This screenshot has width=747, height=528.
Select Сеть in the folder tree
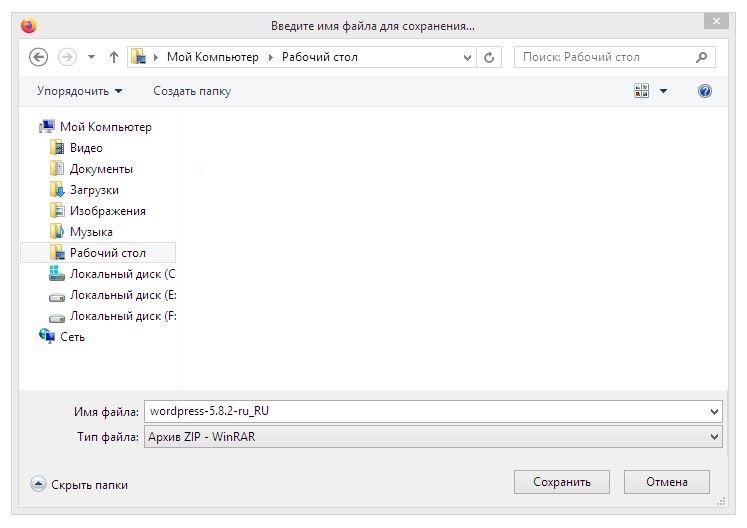click(72, 336)
